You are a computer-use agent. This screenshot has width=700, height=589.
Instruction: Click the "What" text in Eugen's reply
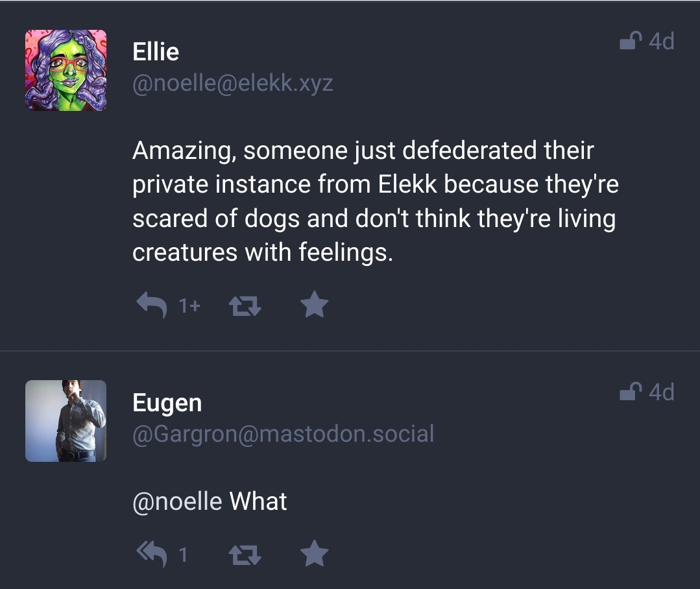pos(258,501)
